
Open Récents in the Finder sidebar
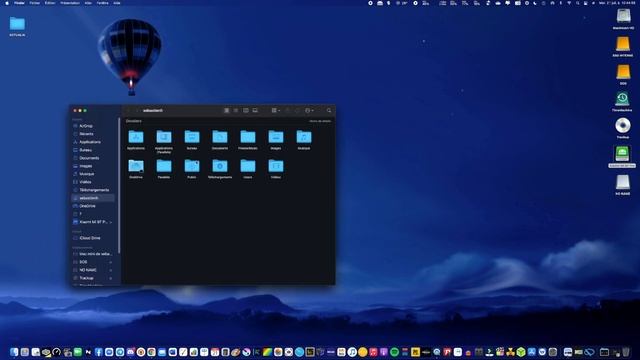[x=93, y=134]
